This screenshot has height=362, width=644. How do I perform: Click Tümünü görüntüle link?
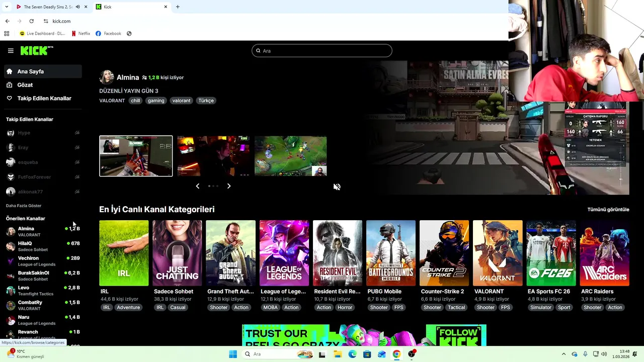tap(608, 210)
